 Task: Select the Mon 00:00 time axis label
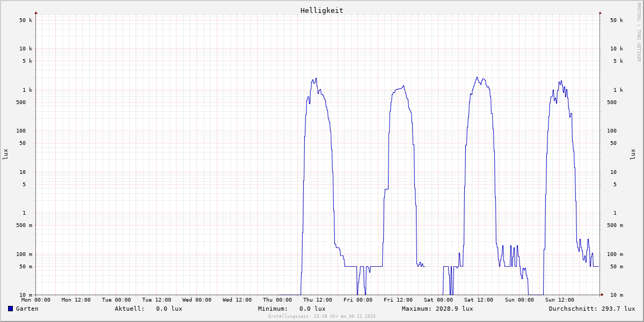pyautogui.click(x=36, y=300)
